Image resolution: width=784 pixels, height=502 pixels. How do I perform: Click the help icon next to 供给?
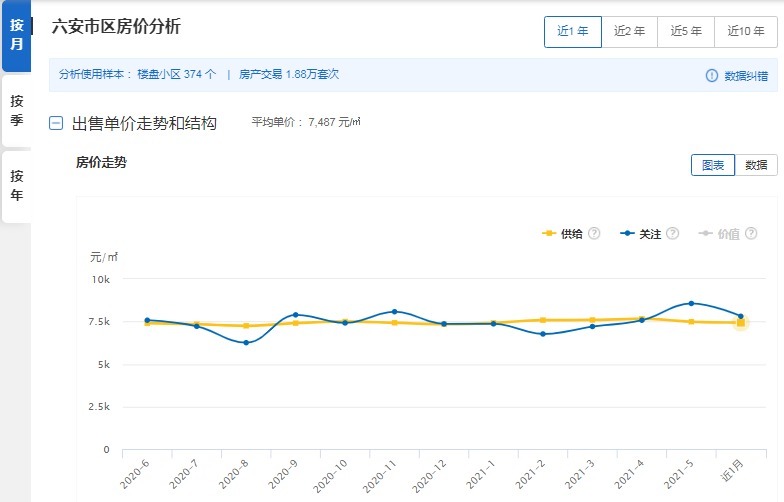tap(594, 234)
